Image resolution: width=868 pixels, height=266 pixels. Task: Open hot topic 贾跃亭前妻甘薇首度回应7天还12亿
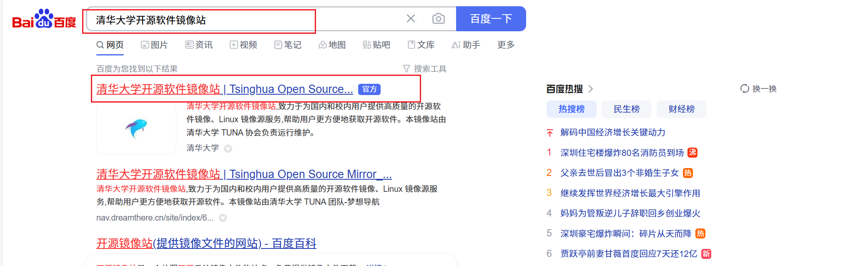coord(629,254)
